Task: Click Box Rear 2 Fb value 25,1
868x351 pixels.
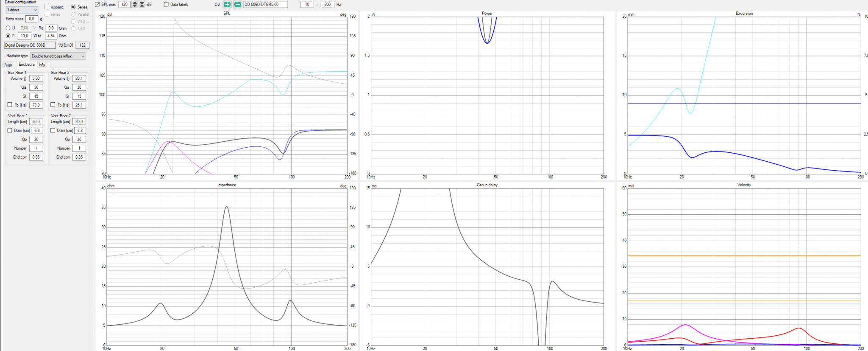Action: tap(79, 105)
